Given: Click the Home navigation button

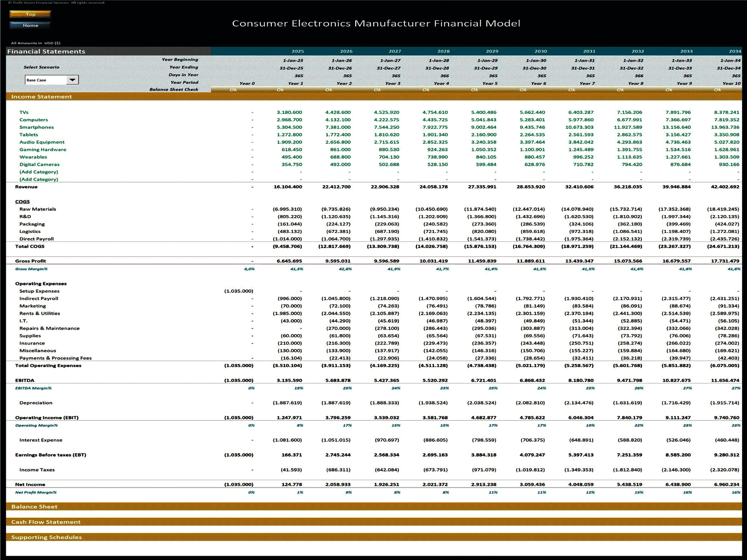Looking at the screenshot, I should point(30,25).
